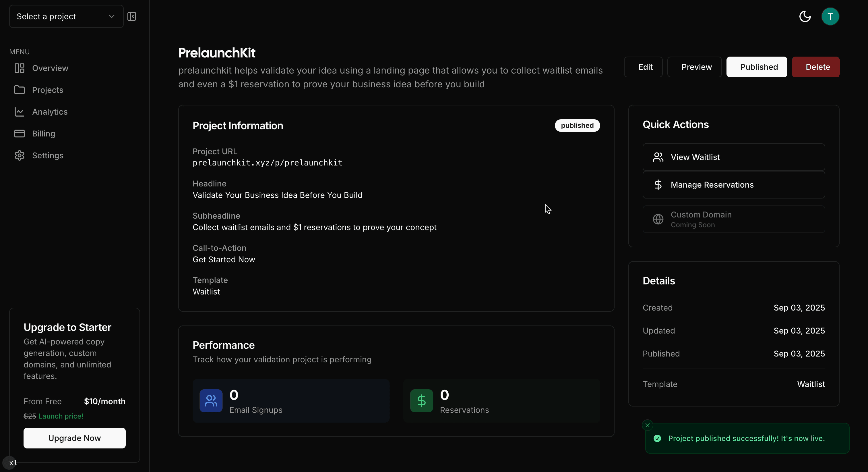
Task: Click the Billing credit card icon
Action: (19, 134)
